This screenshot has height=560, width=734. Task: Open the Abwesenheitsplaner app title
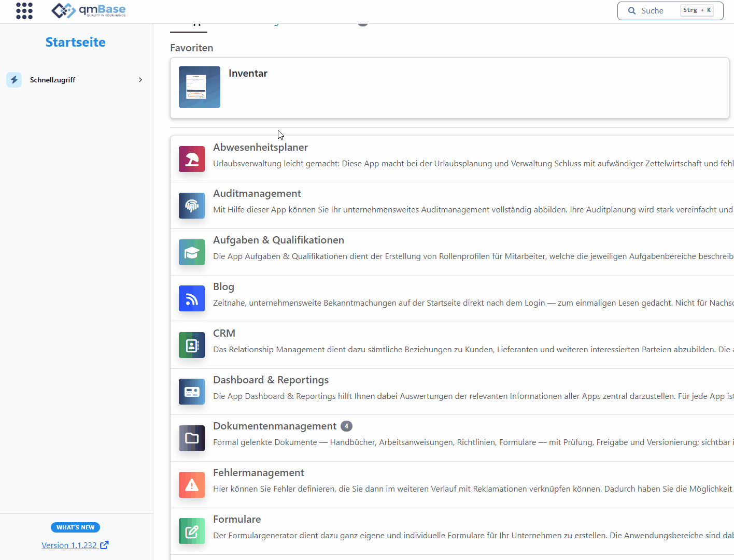[260, 147]
